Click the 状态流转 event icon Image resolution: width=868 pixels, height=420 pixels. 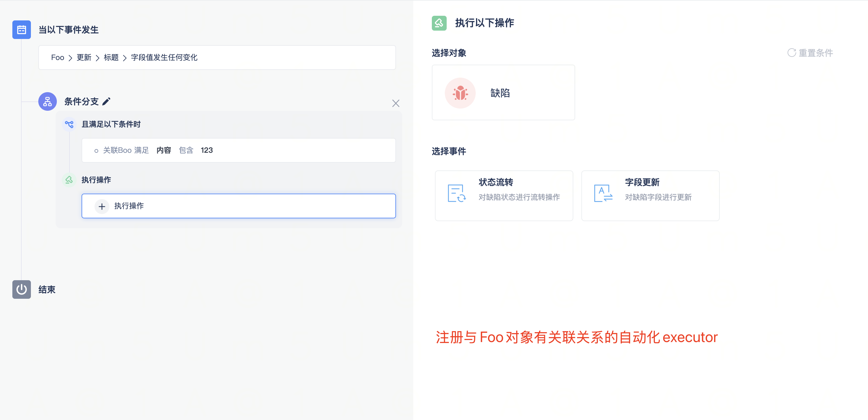(457, 193)
